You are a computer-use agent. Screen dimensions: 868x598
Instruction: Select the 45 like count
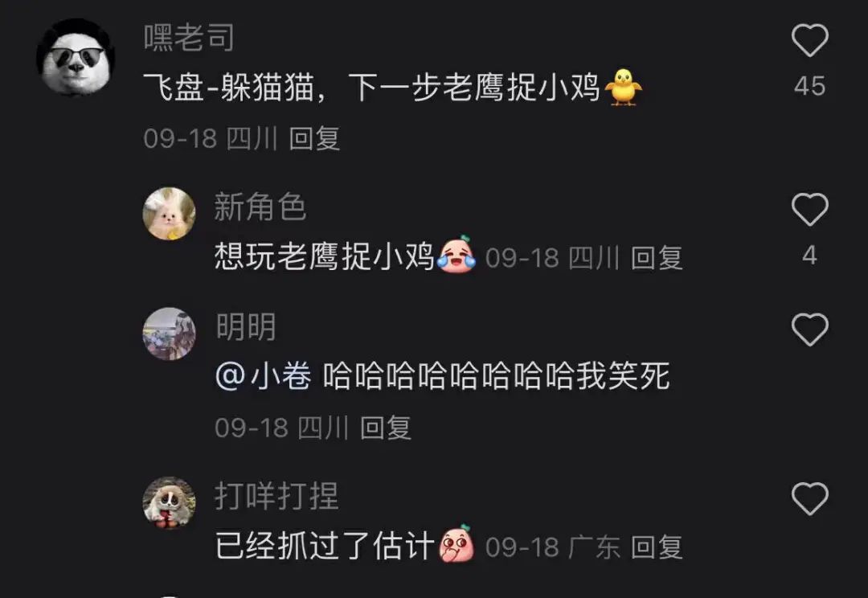[x=810, y=86]
